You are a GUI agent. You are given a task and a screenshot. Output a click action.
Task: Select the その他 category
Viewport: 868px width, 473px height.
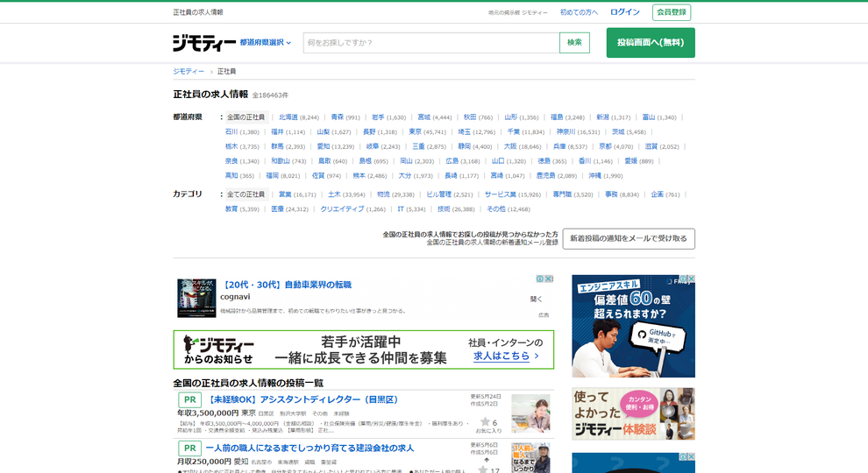coord(496,209)
